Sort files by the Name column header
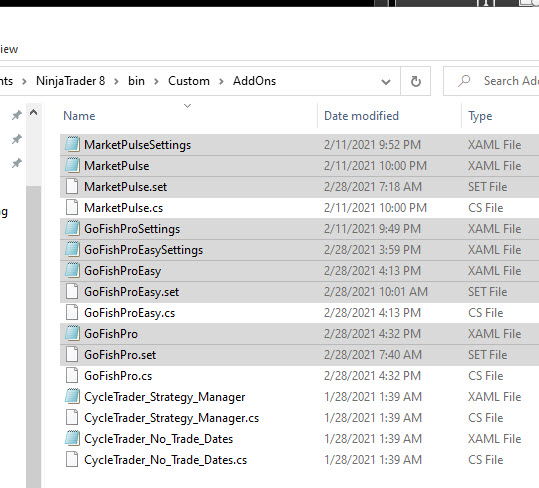The image size is (539, 488). pyautogui.click(x=79, y=116)
